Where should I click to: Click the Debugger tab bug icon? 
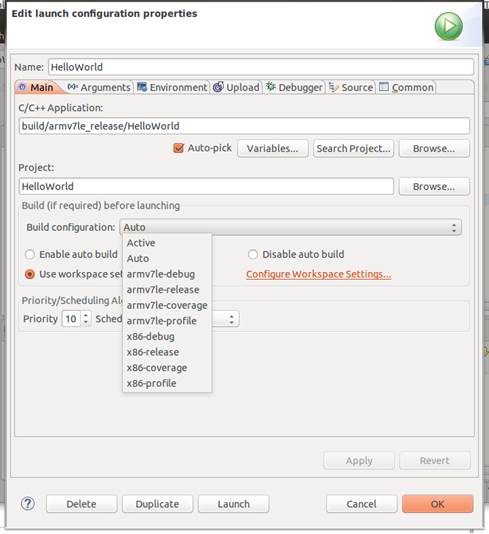coord(271,87)
